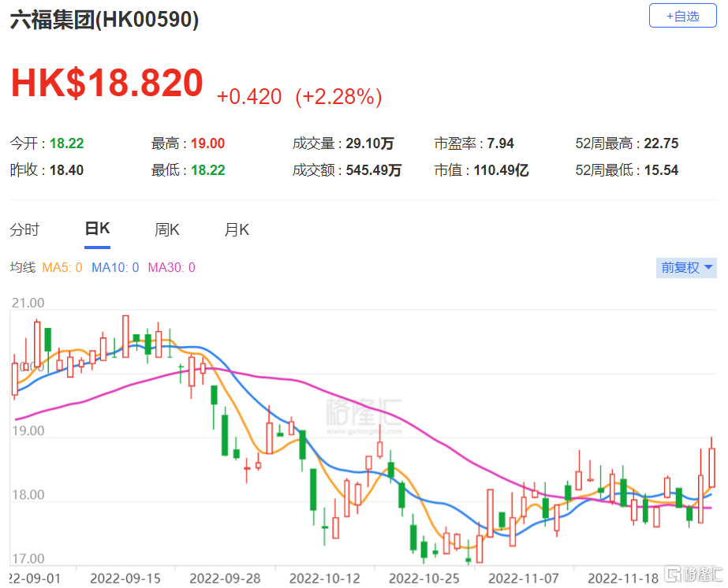Click the 19.00 y-axis label
Screen dimensions: 728x588
[x=28, y=430]
